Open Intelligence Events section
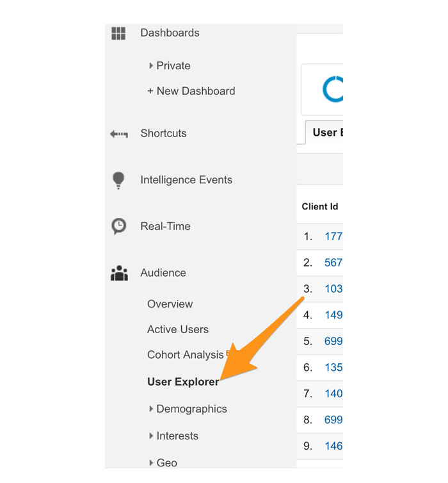Image resolution: width=448 pixels, height=483 pixels. coord(186,180)
